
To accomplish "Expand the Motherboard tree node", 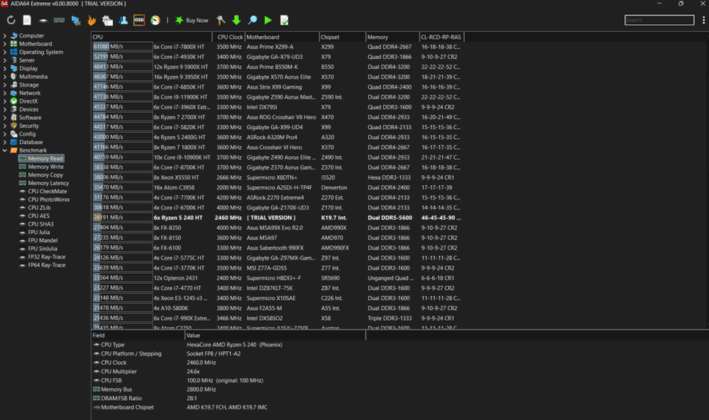I will tap(5, 44).
